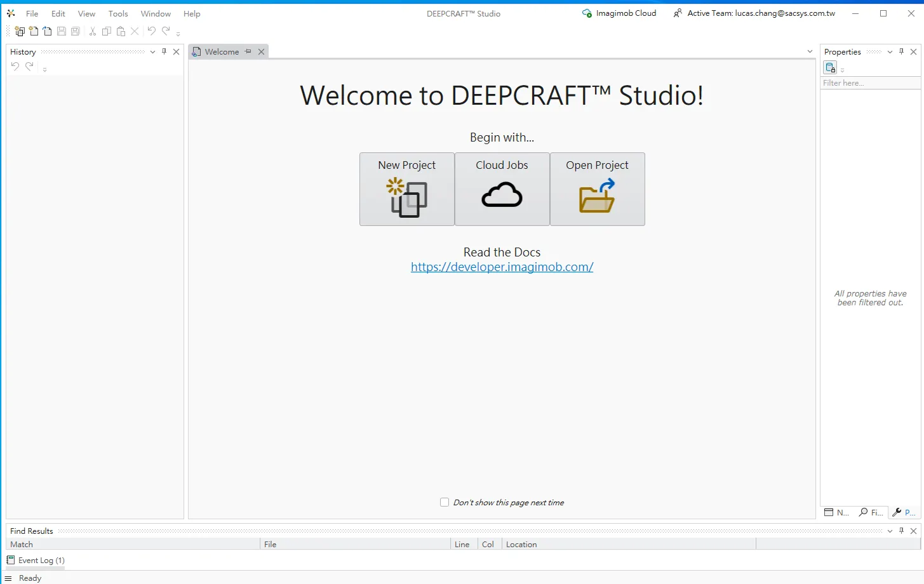Toggle auto-hide pin on the History panel

tap(164, 51)
